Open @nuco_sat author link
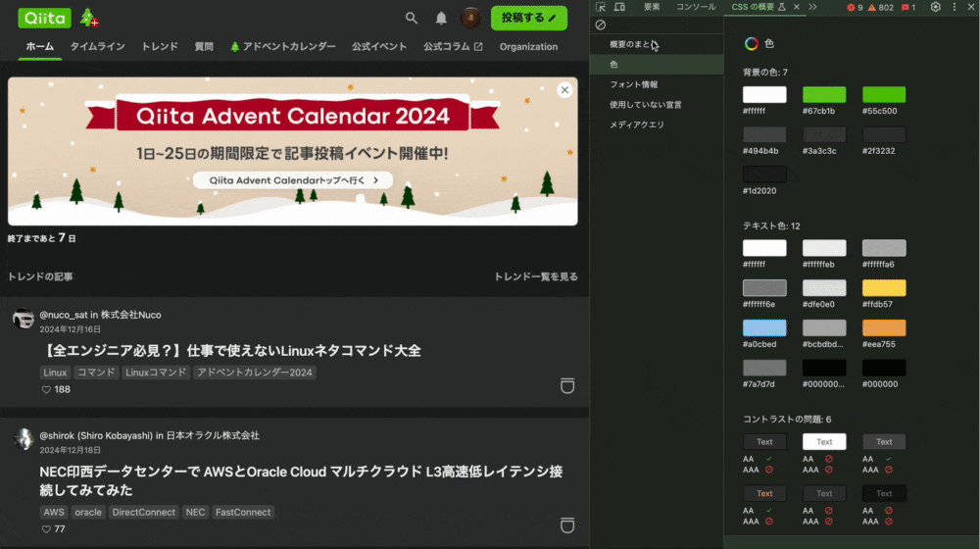This screenshot has width=980, height=549. [63, 315]
